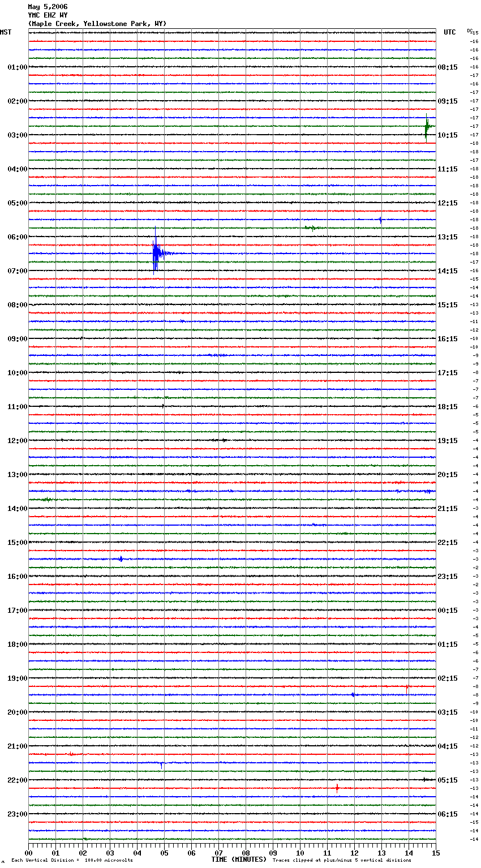Select the '21:00' MST time label
This screenshot has height=868, width=481.
point(18,746)
